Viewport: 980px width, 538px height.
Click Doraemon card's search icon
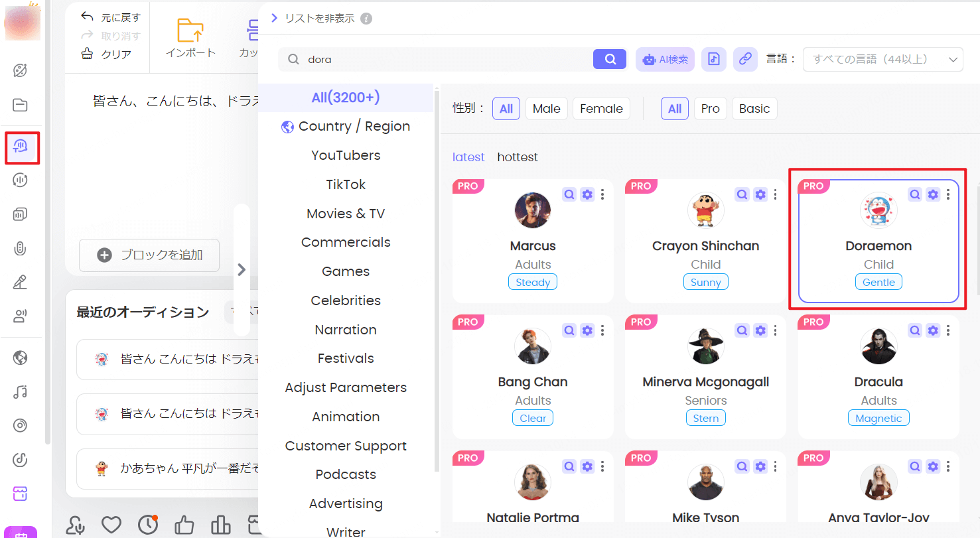(x=915, y=194)
